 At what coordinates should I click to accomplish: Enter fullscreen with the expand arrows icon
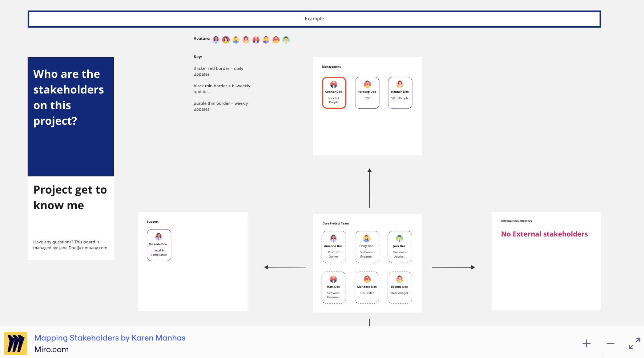pyautogui.click(x=635, y=342)
